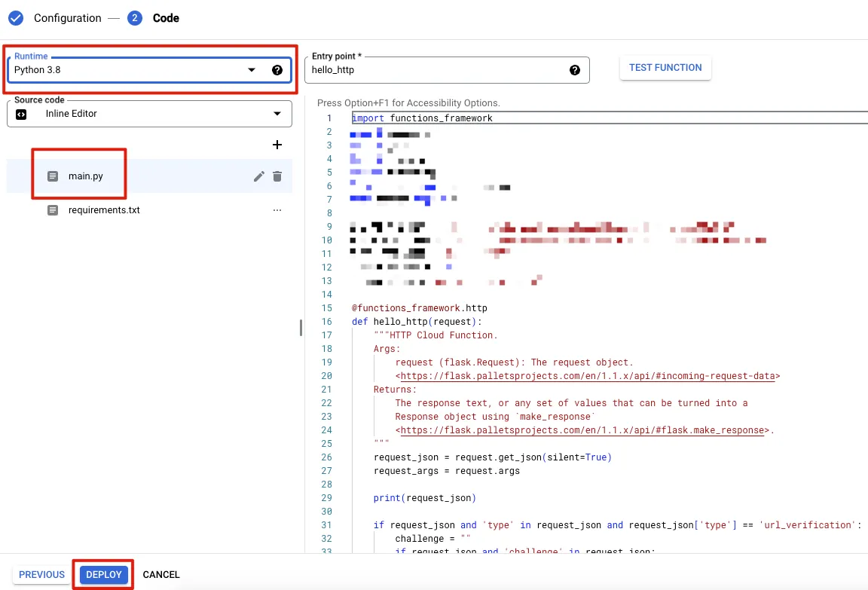
Task: Click inside the Entry point text field
Action: 437,70
